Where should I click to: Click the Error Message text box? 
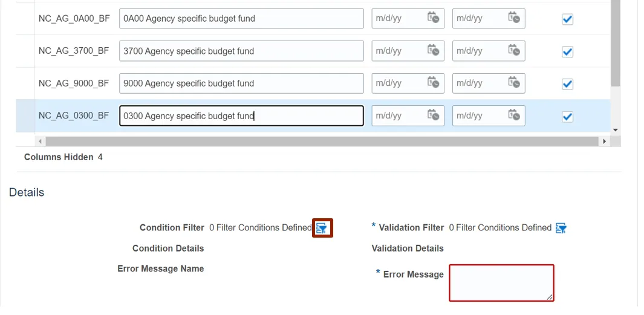[501, 282]
